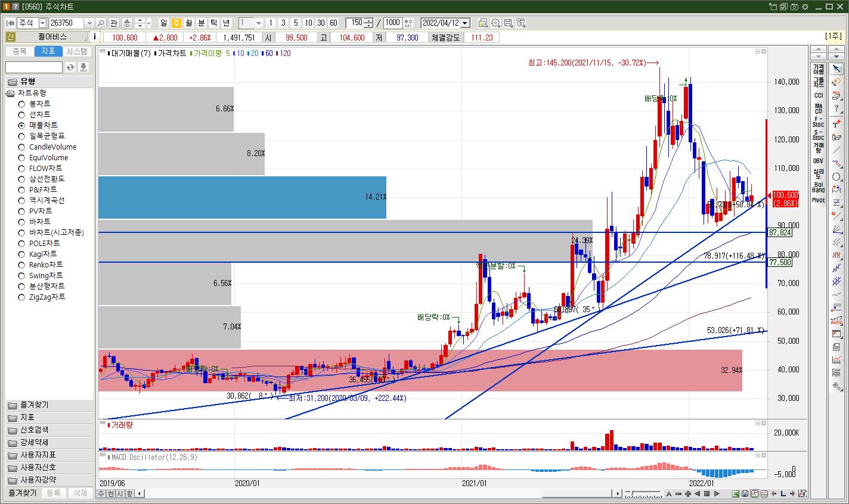The image size is (849, 504).
Task: Click the Excel export icon at bottom
Action: (736, 494)
